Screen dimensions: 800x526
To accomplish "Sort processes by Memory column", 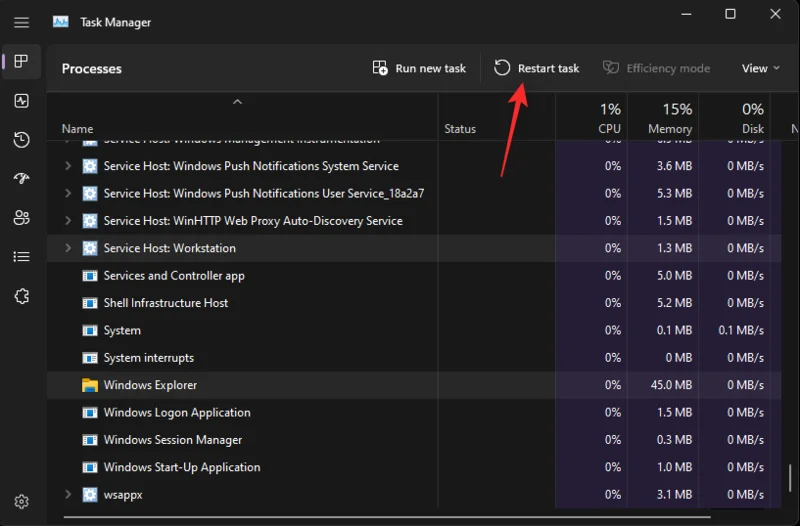I will (x=663, y=118).
